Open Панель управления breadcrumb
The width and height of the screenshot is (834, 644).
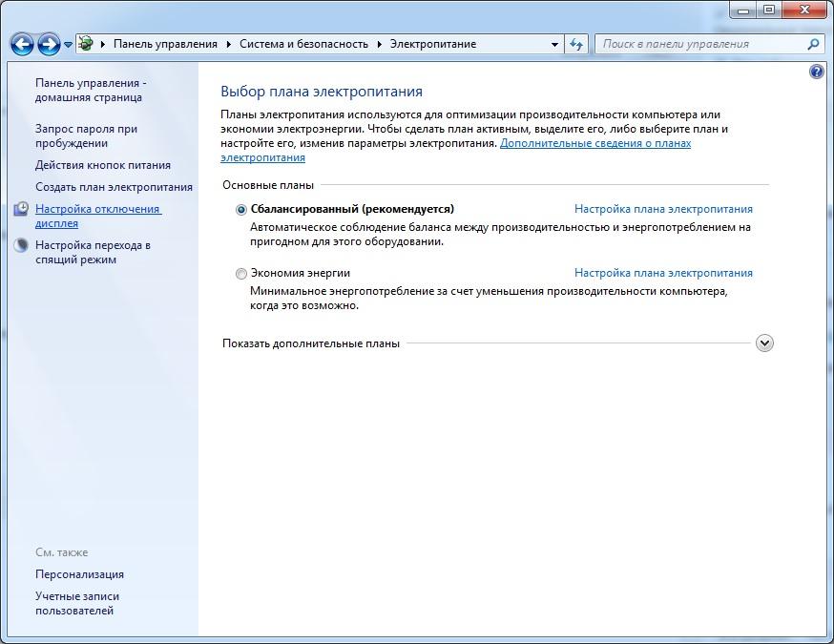[165, 44]
